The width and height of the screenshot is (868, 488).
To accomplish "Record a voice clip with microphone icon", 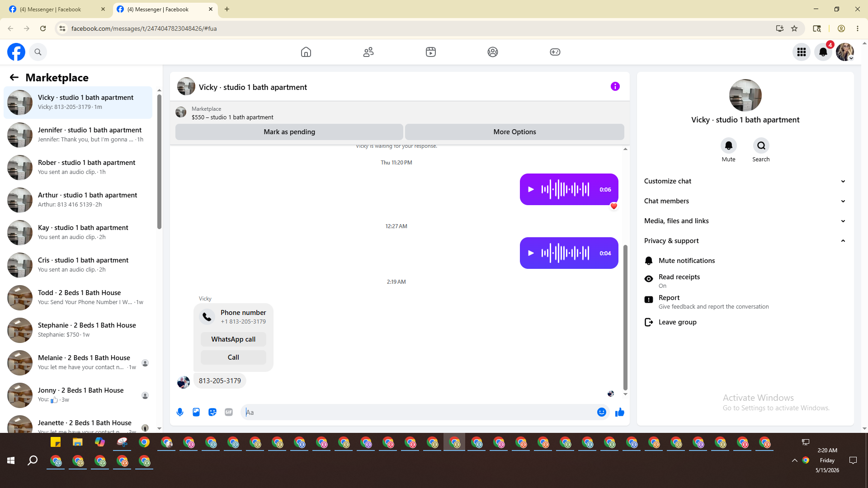I will pos(180,412).
